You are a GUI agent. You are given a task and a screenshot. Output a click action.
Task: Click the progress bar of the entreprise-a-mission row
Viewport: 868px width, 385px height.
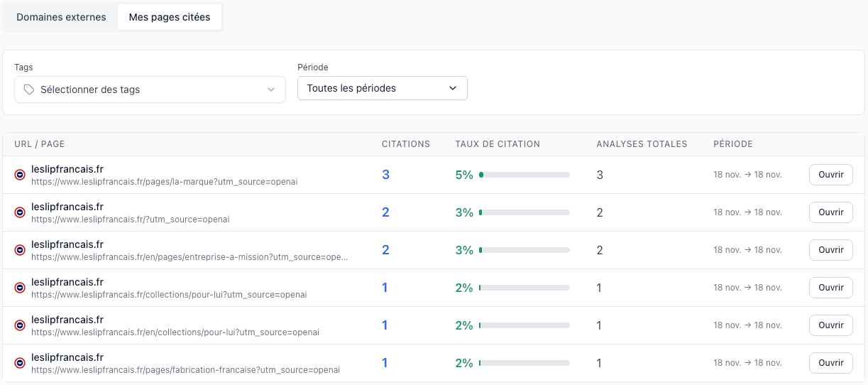524,250
